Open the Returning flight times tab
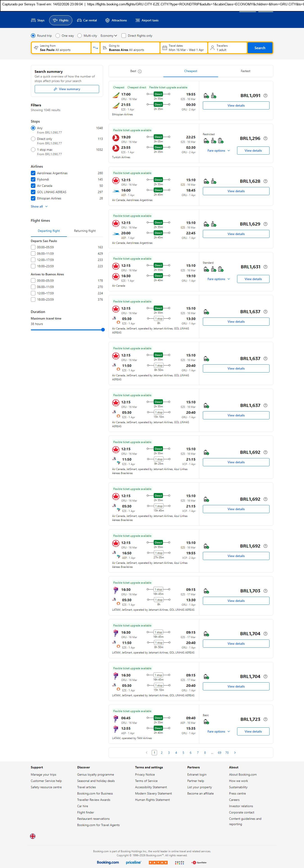The height and width of the screenshot is (868, 304). click(85, 231)
